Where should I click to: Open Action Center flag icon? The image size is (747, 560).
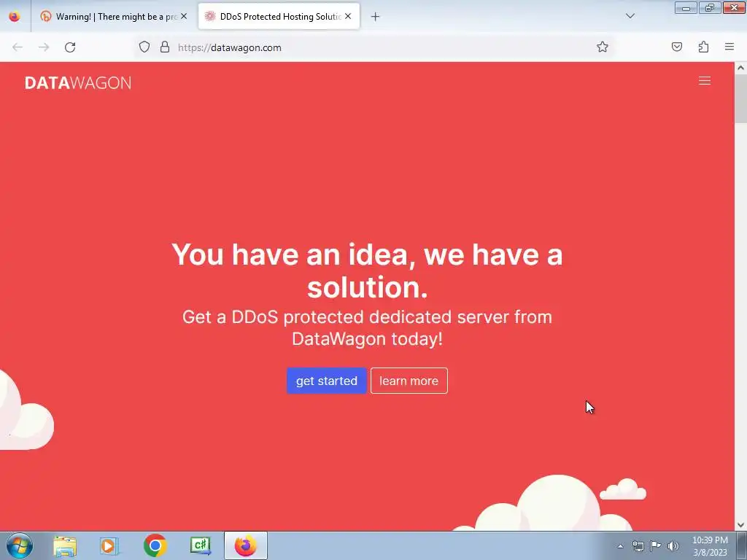(656, 545)
